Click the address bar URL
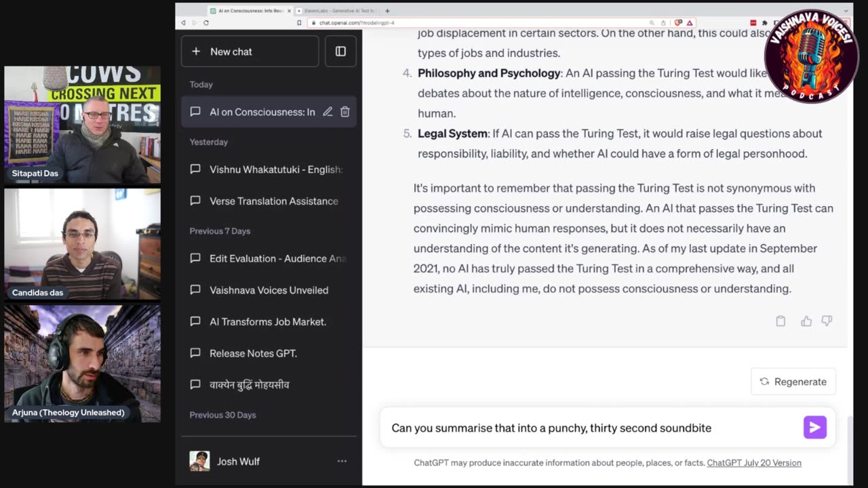This screenshot has height=488, width=868. coord(357,22)
